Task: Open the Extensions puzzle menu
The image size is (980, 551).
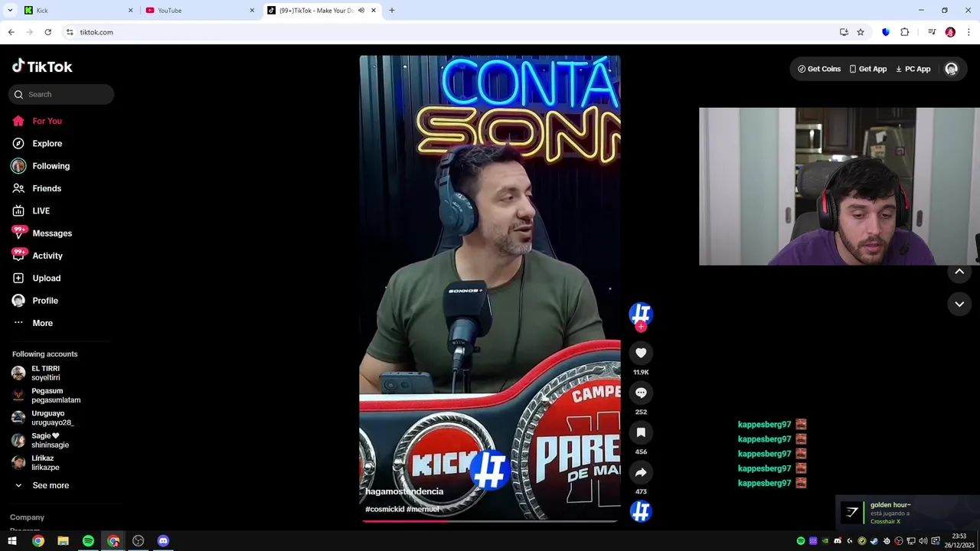Action: (x=905, y=32)
